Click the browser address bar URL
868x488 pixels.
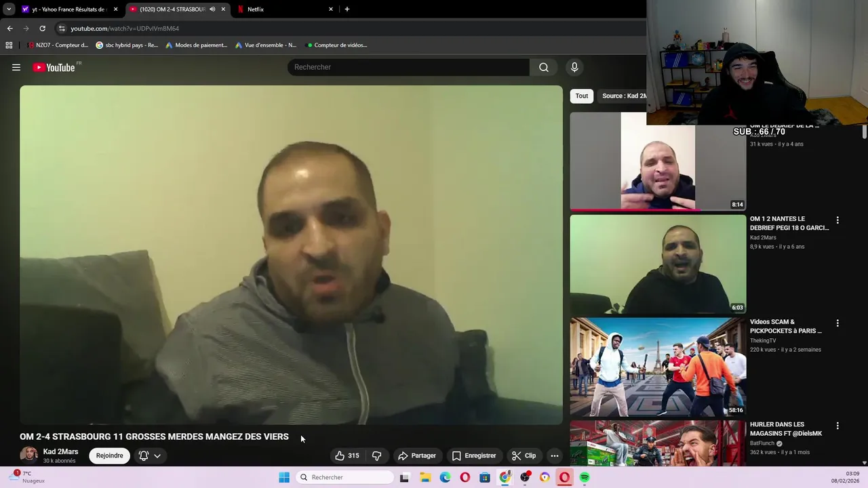[125, 28]
